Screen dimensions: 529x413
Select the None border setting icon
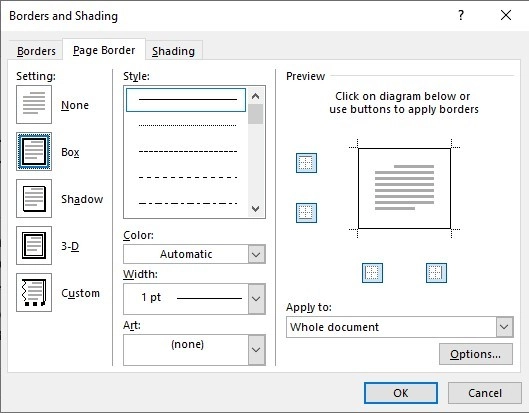click(x=34, y=104)
